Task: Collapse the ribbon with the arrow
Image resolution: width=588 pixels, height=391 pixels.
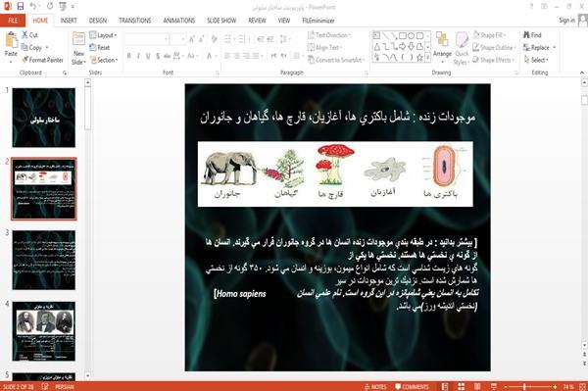Action: point(581,73)
